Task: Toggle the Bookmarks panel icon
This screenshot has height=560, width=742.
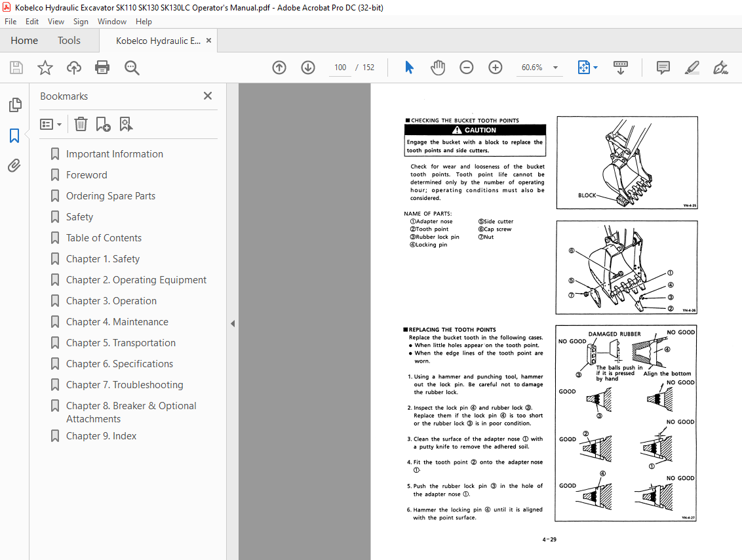Action: pyautogui.click(x=14, y=136)
